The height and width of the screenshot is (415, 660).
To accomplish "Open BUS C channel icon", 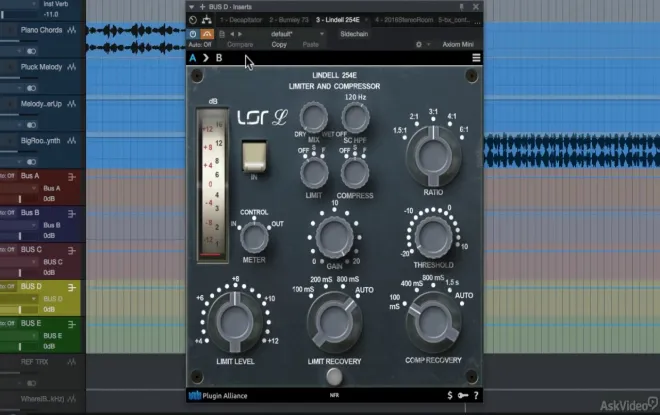I will coord(72,251).
